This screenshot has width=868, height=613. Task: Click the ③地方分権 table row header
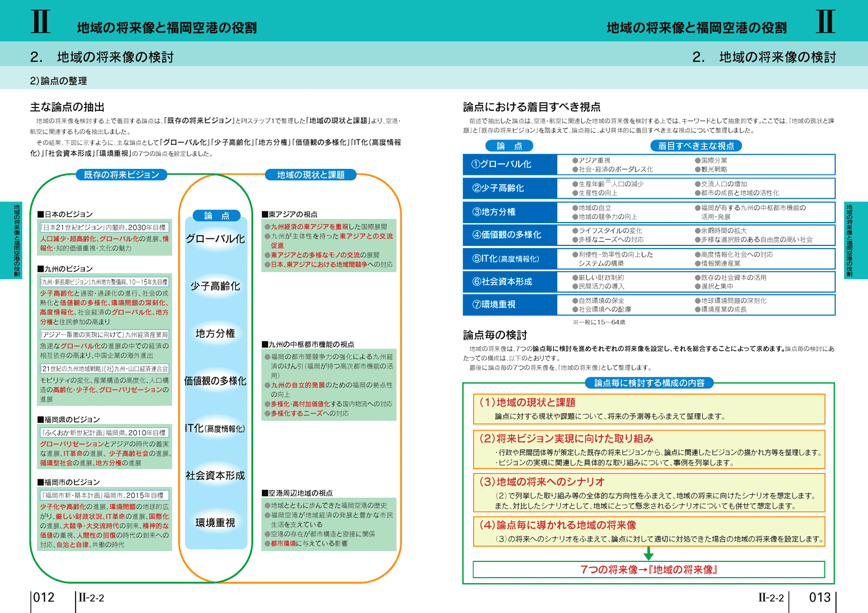[x=510, y=212]
